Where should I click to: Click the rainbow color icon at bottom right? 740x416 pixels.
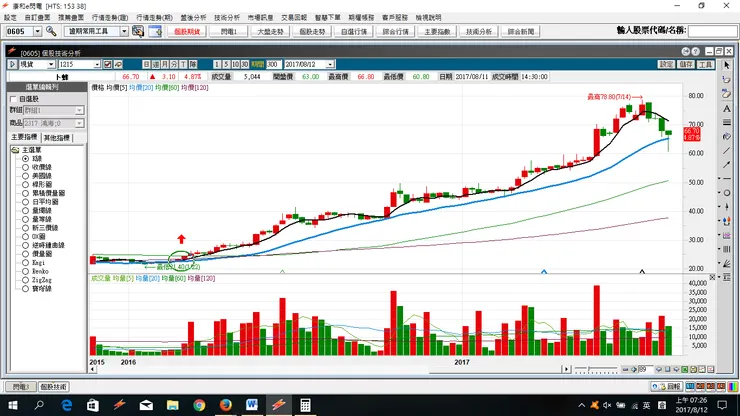pos(732,386)
